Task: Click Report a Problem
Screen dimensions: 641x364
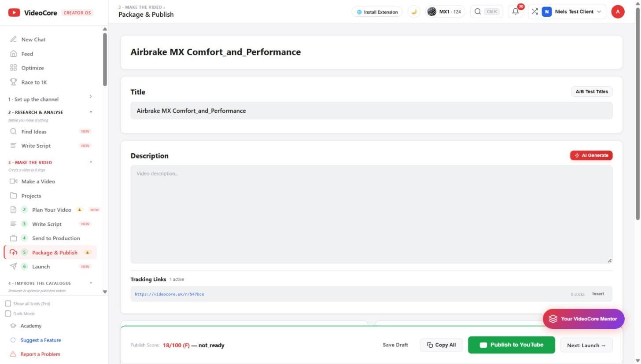Action: point(40,354)
